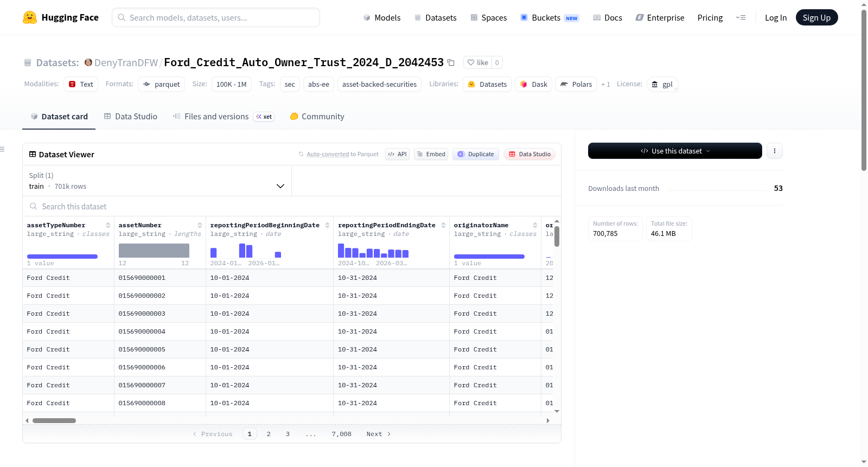Open Enterprise in the top navigation
The height and width of the screenshot is (467, 868).
click(x=660, y=17)
